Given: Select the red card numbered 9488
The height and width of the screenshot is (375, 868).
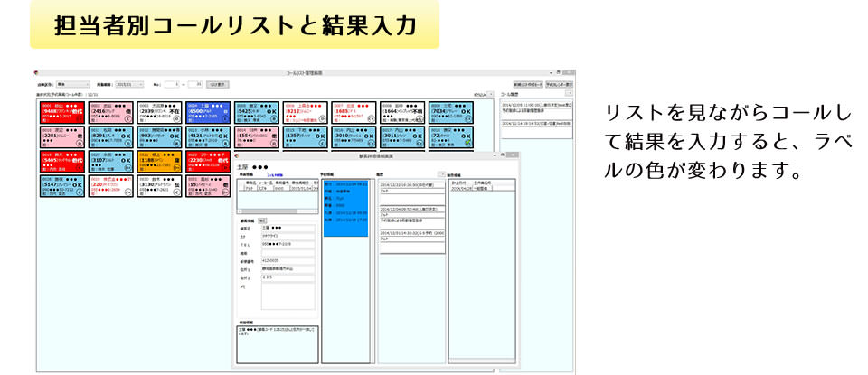Looking at the screenshot, I should (x=62, y=112).
